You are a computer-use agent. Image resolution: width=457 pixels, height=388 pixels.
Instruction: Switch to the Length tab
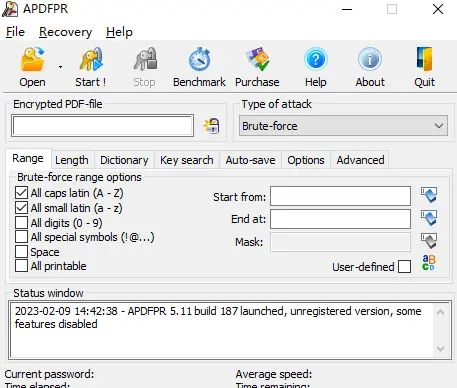coord(72,160)
